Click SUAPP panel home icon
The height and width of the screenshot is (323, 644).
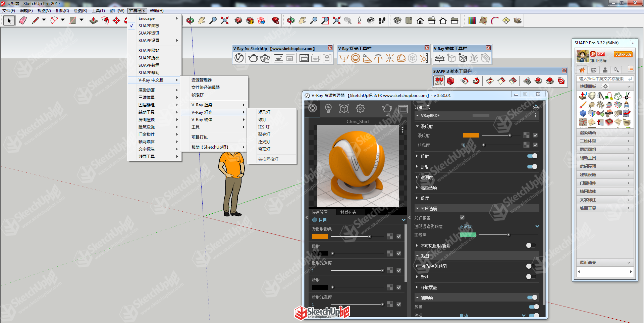pyautogui.click(x=582, y=70)
